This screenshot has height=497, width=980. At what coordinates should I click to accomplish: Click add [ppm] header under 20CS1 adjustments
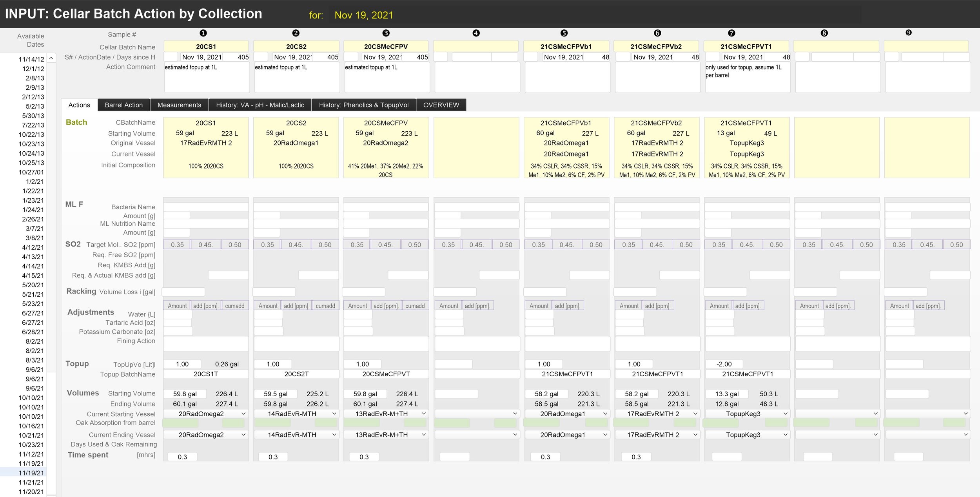point(205,306)
